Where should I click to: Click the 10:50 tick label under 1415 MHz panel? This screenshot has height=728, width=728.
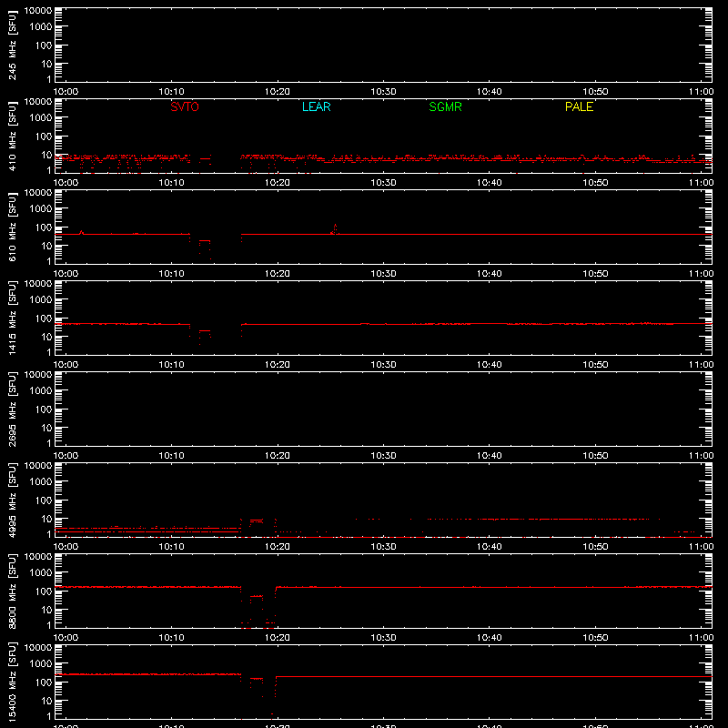[x=595, y=365]
